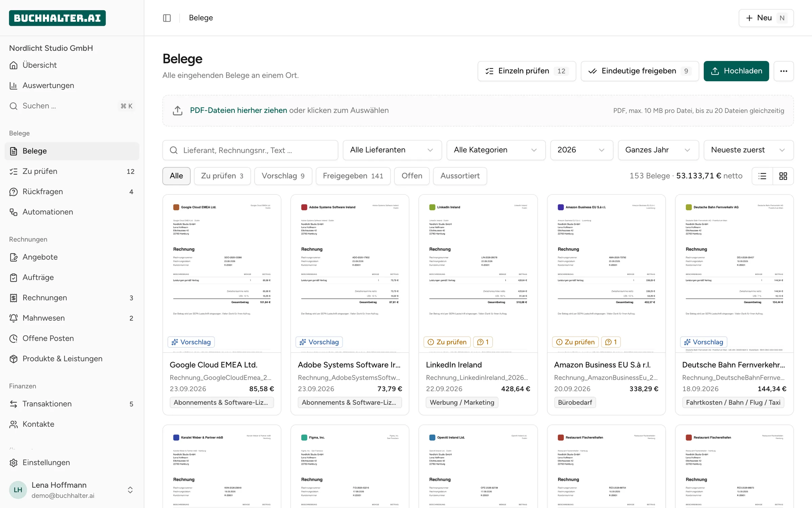Focus the Lieferant, Rechnungsnr. search field

coord(250,150)
